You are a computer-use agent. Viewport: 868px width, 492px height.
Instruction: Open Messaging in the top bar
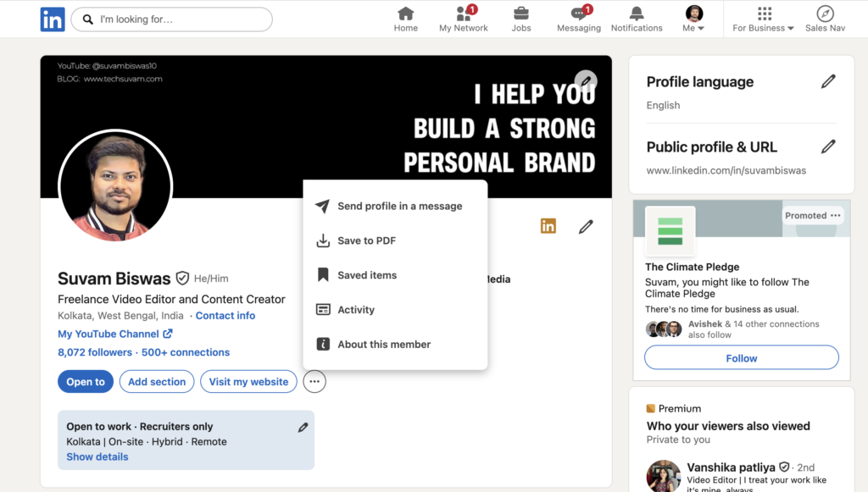pos(578,19)
